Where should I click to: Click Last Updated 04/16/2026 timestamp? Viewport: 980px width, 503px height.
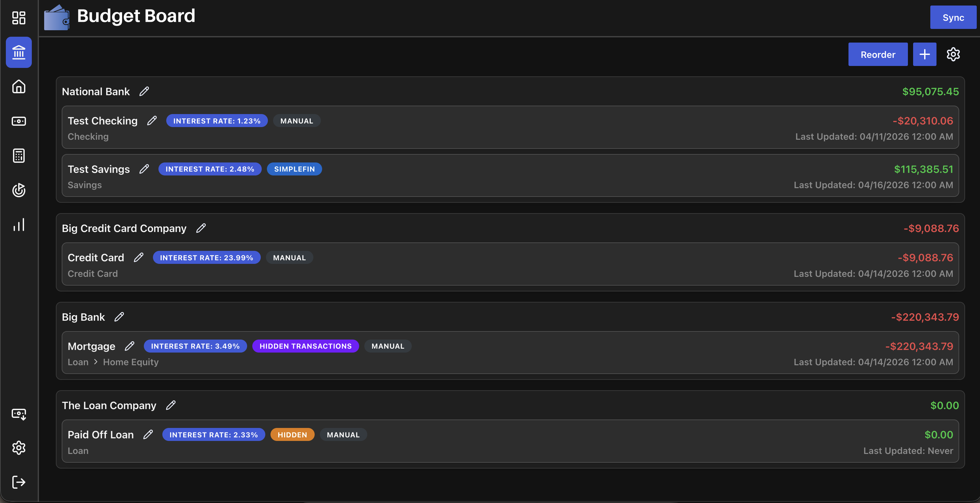[873, 185]
